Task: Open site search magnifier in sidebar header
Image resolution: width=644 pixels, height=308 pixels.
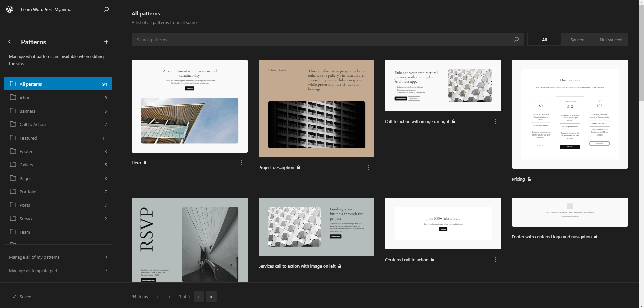Action: coord(106,9)
